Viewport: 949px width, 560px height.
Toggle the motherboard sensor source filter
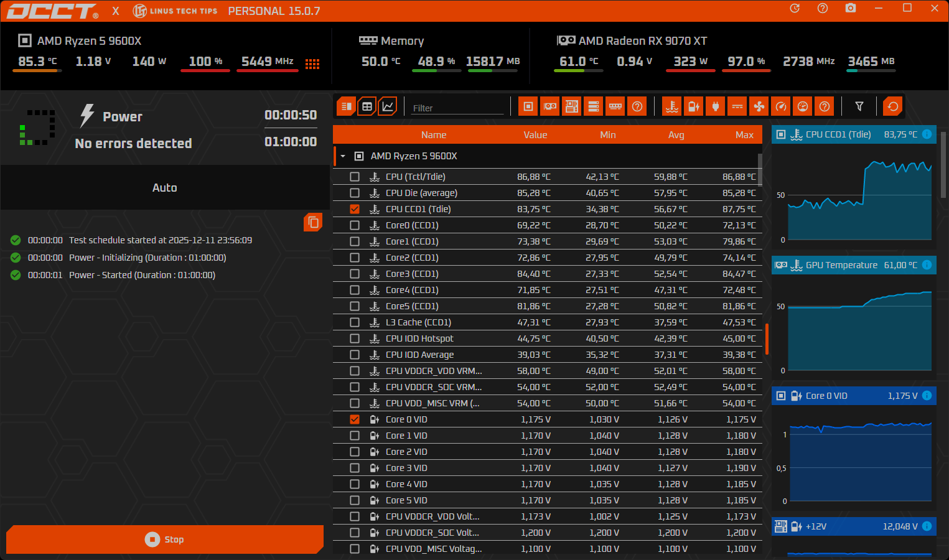point(572,106)
